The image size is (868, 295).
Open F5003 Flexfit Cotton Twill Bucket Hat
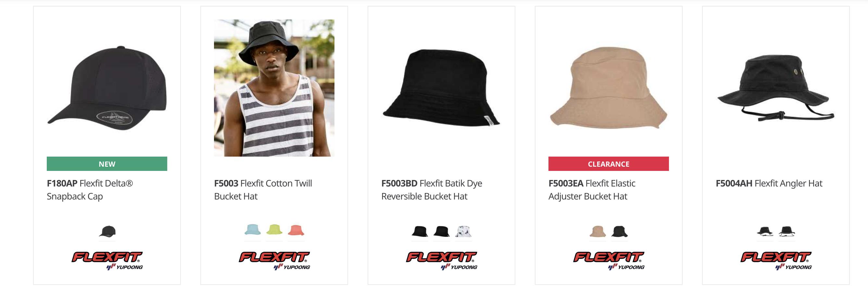pyautogui.click(x=263, y=190)
